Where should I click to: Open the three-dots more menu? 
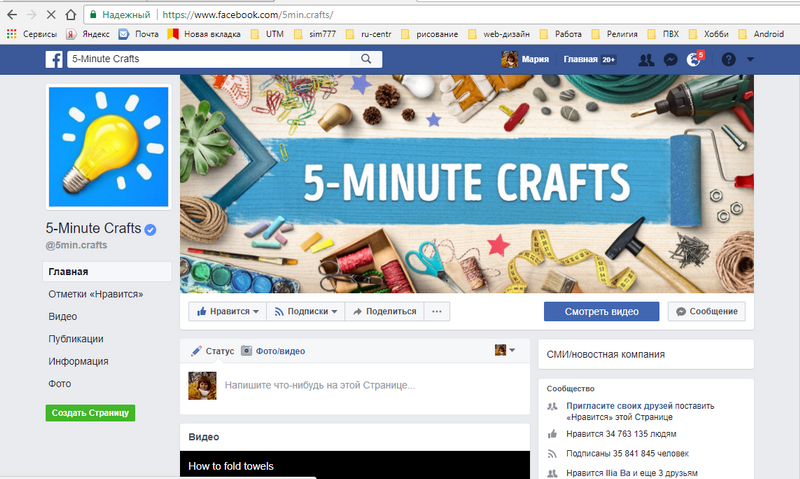coord(437,311)
